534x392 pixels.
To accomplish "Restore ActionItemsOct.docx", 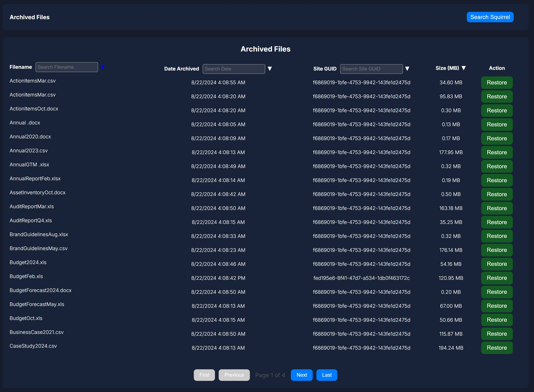I will (x=496, y=111).
